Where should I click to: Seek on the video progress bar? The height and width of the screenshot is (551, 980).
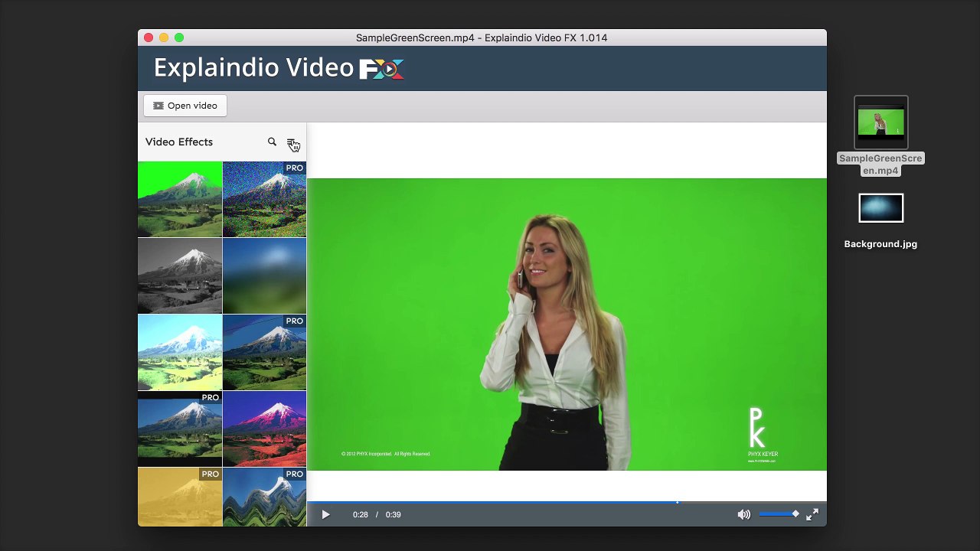567,503
